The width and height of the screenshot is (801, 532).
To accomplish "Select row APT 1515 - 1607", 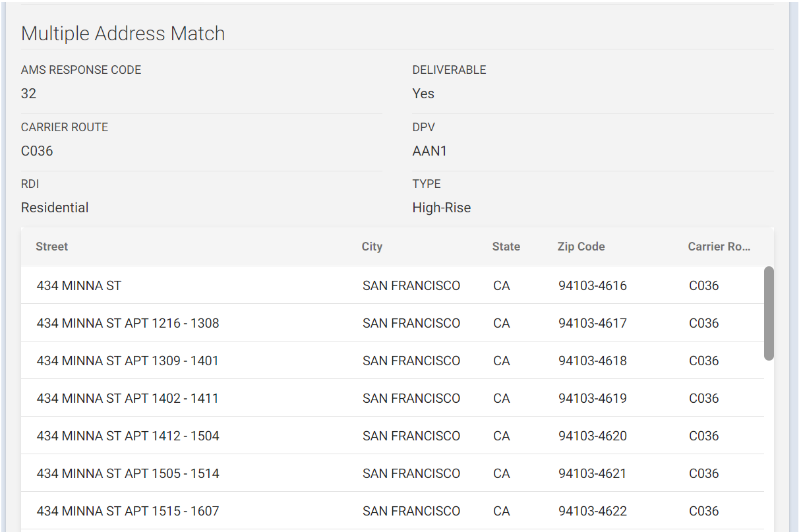I will coord(128,511).
